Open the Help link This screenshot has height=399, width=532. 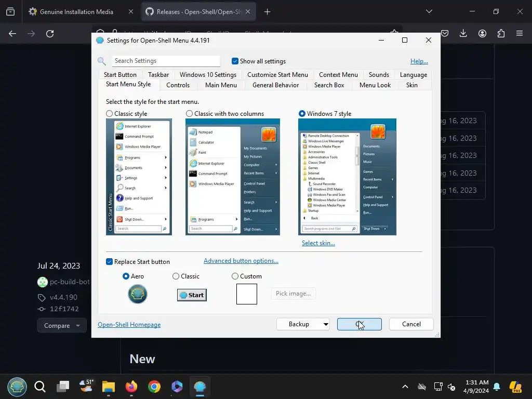pos(419,61)
